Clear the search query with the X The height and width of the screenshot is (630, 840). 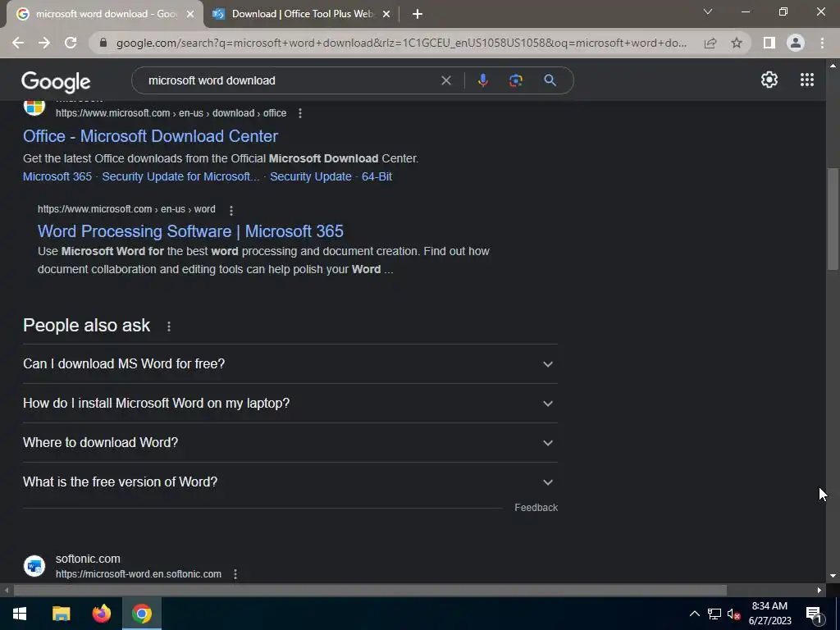point(445,80)
